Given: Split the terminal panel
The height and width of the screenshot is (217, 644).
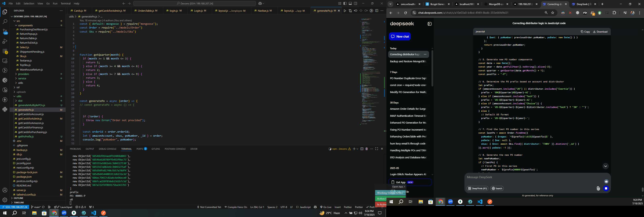Looking at the screenshot, I should [362, 149].
